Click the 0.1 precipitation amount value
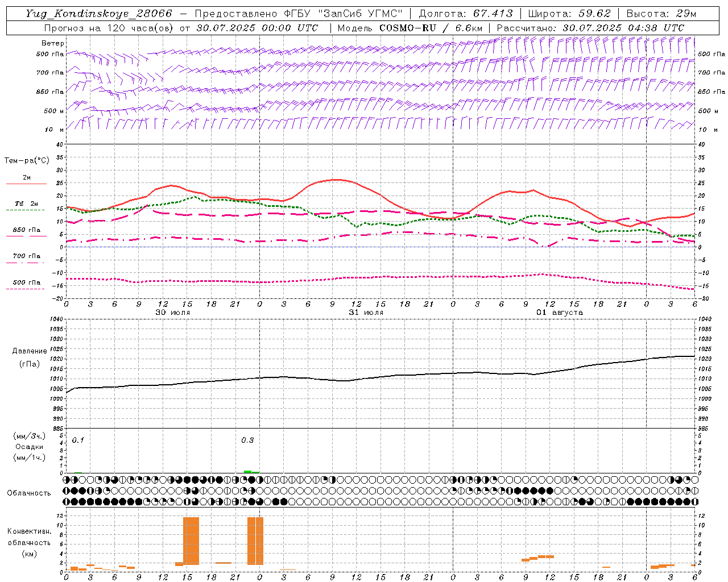Image resolution: width=728 pixels, height=582 pixels. tap(78, 440)
